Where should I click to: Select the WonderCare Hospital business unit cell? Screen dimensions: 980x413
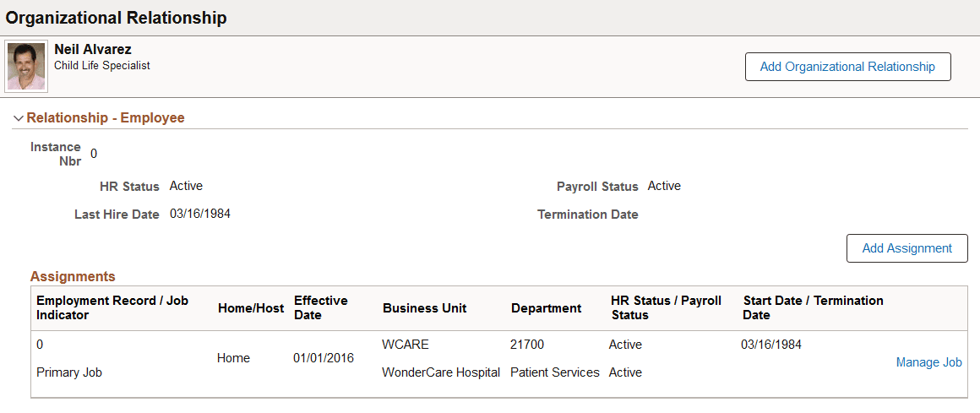[x=441, y=372]
